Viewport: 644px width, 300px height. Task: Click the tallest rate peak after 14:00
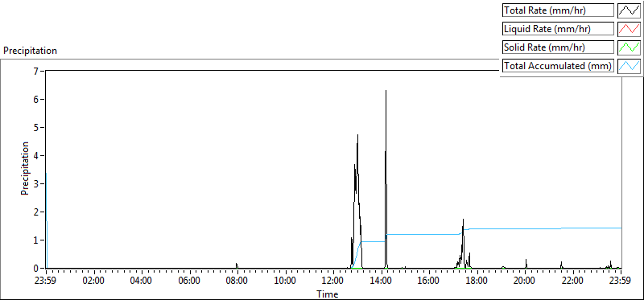pyautogui.click(x=386, y=92)
